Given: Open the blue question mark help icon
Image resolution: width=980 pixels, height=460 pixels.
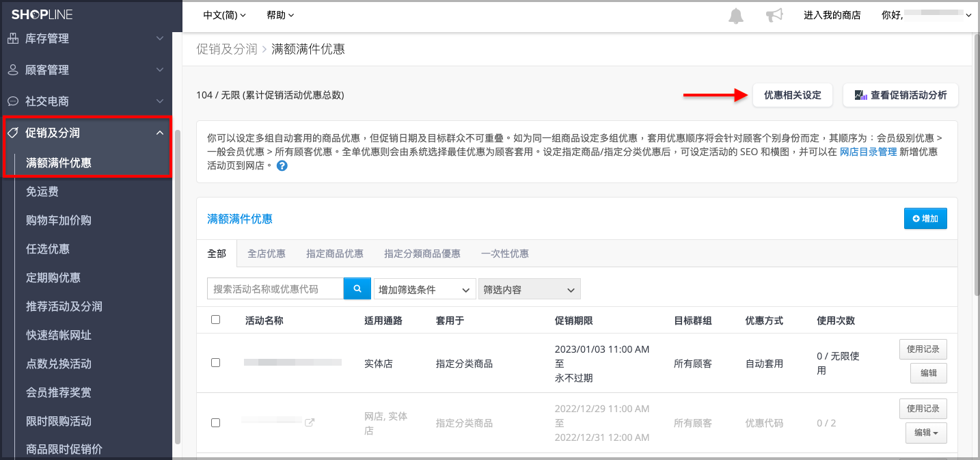Looking at the screenshot, I should (x=282, y=165).
